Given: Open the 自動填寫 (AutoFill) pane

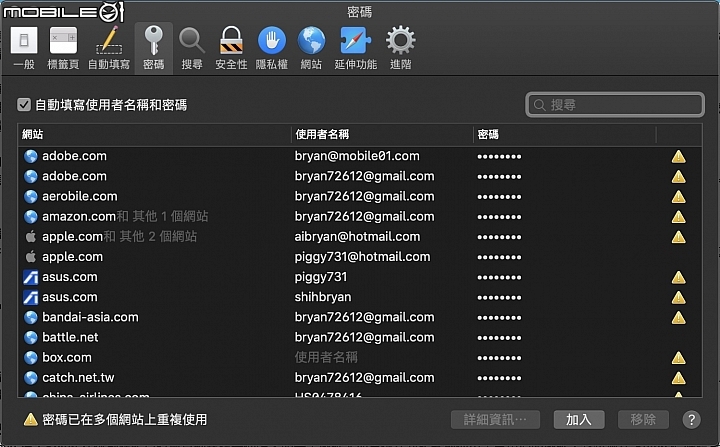Looking at the screenshot, I should point(109,48).
